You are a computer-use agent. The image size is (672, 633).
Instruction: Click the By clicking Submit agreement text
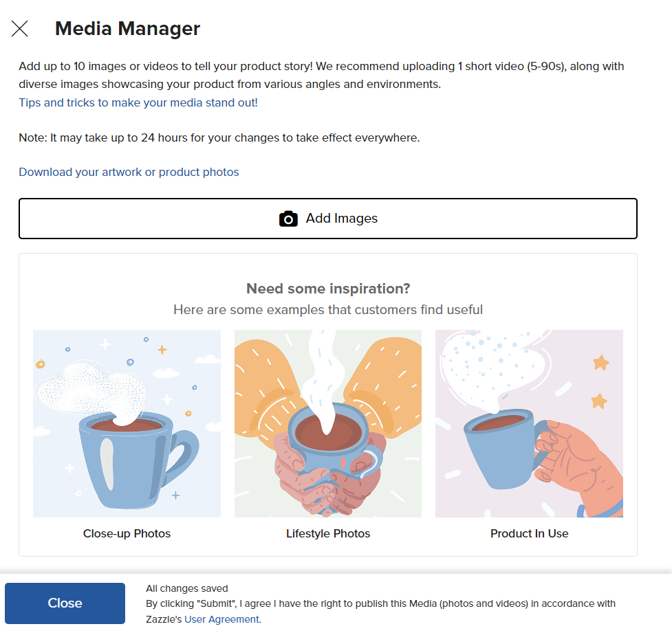click(380, 611)
